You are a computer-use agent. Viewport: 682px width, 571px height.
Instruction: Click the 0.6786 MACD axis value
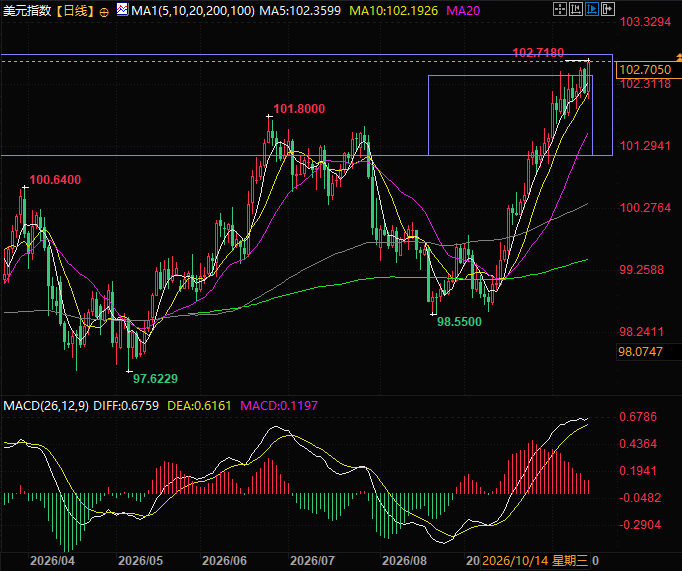click(x=638, y=417)
